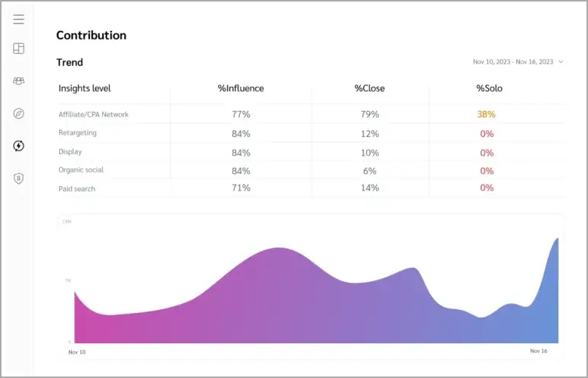Click the audiences people icon
The height and width of the screenshot is (378, 588).
click(19, 81)
